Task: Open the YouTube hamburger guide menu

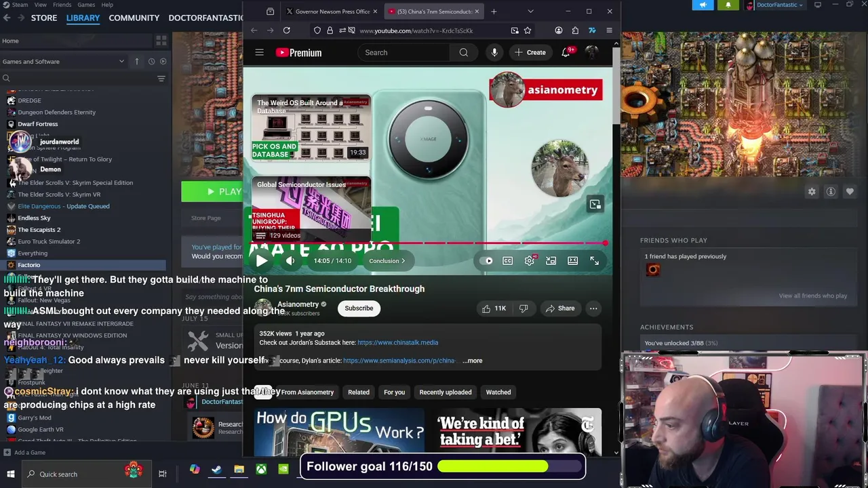Action: (259, 52)
